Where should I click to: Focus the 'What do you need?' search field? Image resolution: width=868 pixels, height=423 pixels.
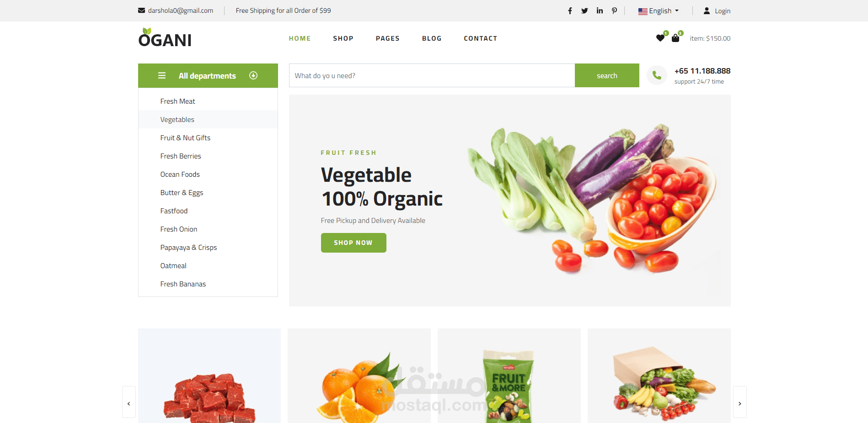(x=432, y=75)
